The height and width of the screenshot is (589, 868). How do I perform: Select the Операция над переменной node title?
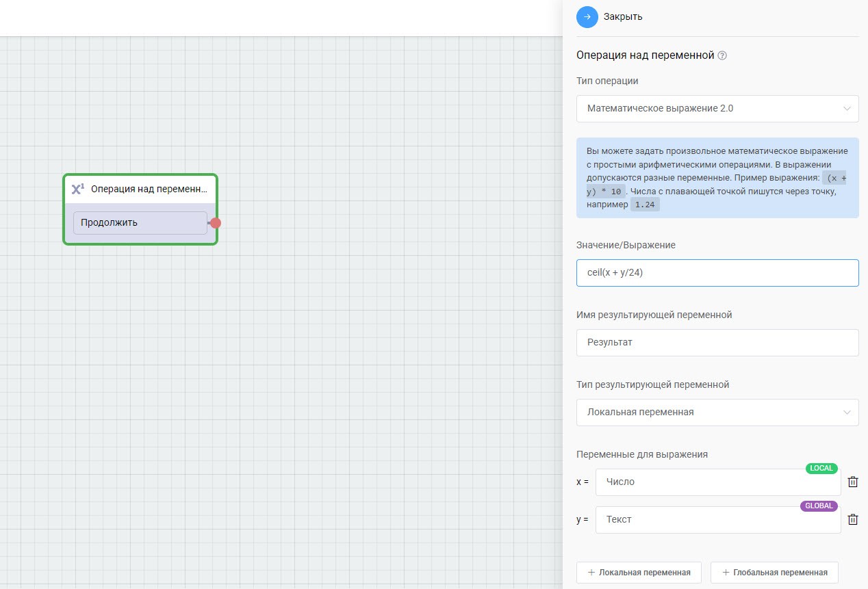(149, 189)
